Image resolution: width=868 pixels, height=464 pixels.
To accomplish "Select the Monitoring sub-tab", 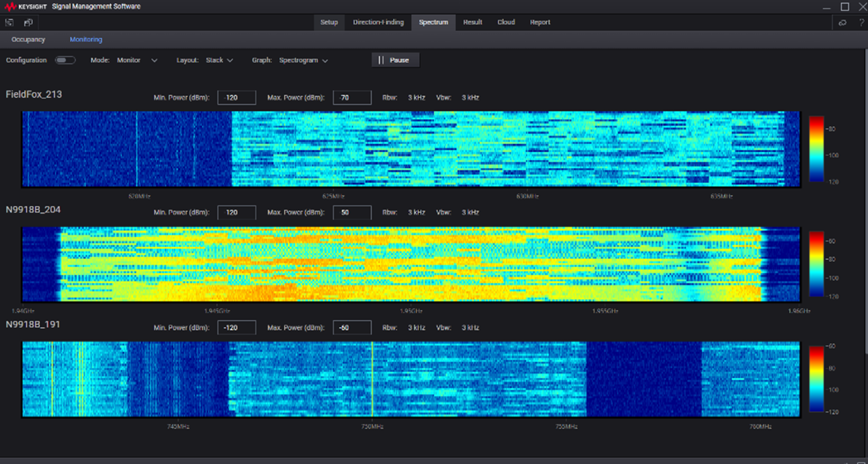I will click(86, 40).
